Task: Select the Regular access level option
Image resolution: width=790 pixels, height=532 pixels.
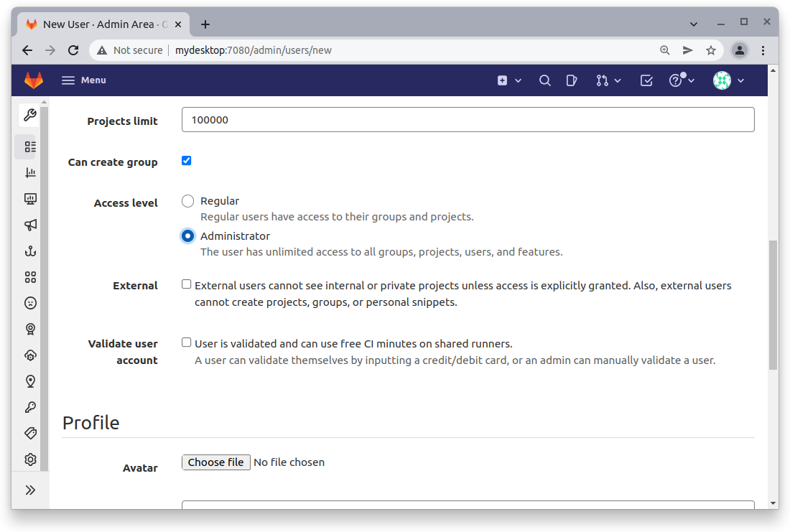Action: 187,201
